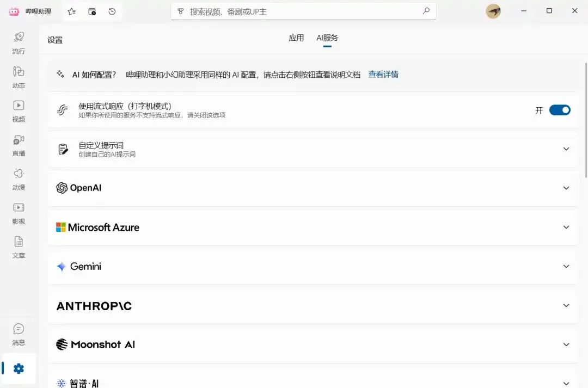Screen dimensions: 588x388
Task: Click the 设置 page heading
Action: tap(55, 40)
